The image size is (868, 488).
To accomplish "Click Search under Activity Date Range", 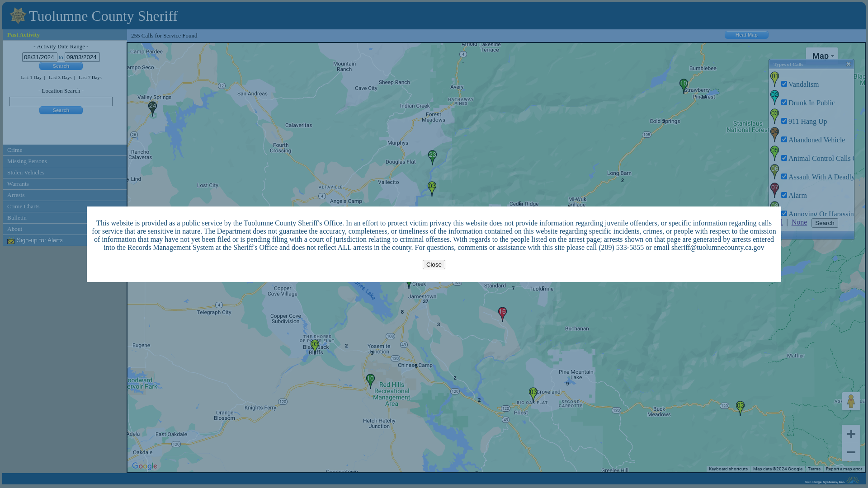I will click(x=61, y=66).
